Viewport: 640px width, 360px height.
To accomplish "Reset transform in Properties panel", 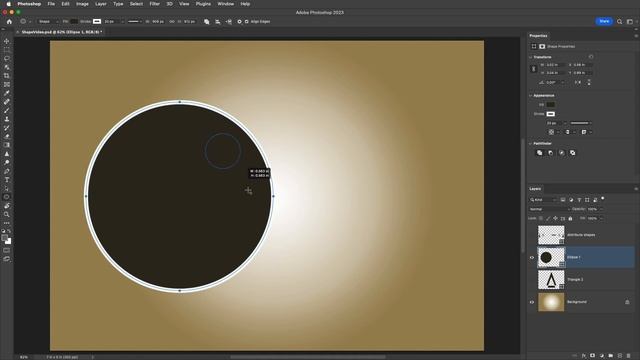I will (x=591, y=57).
